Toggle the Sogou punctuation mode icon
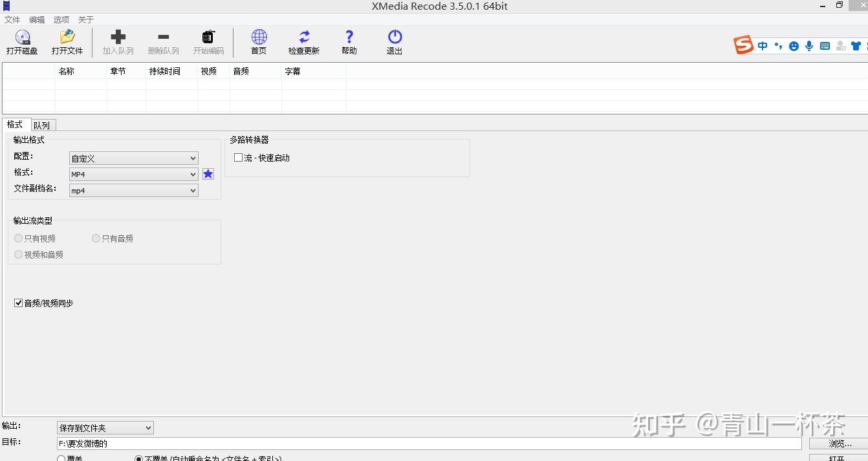The width and height of the screenshot is (868, 461). [778, 46]
